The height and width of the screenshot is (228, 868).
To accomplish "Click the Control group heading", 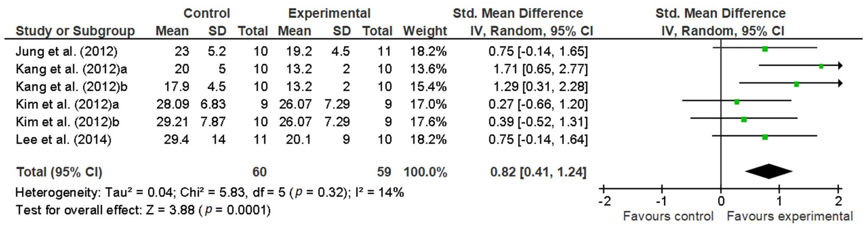I will [x=206, y=13].
